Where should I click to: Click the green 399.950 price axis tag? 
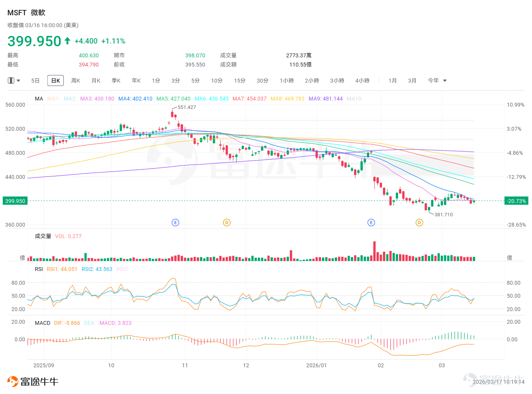click(x=15, y=201)
